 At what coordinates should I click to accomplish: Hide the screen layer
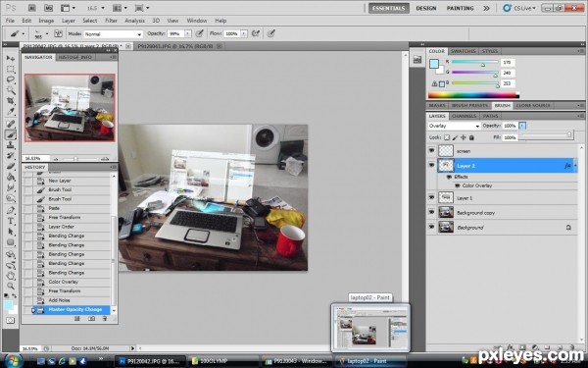(431, 150)
